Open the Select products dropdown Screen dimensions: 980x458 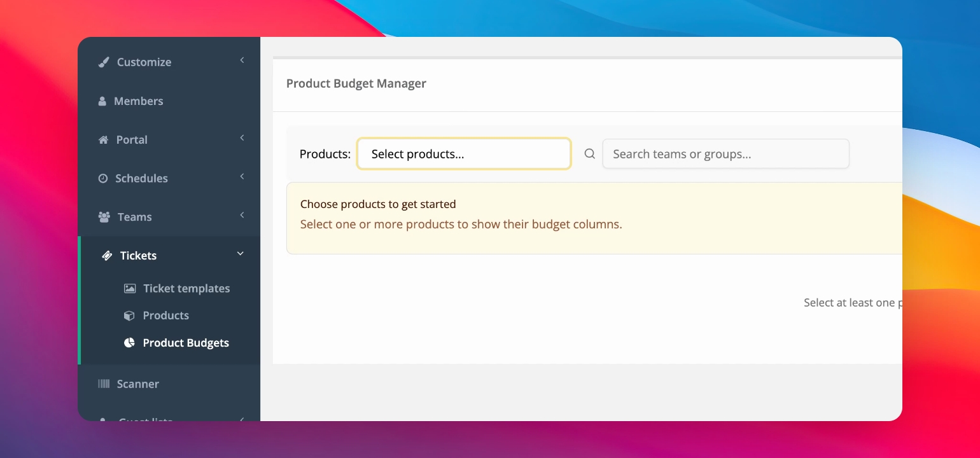pos(464,154)
